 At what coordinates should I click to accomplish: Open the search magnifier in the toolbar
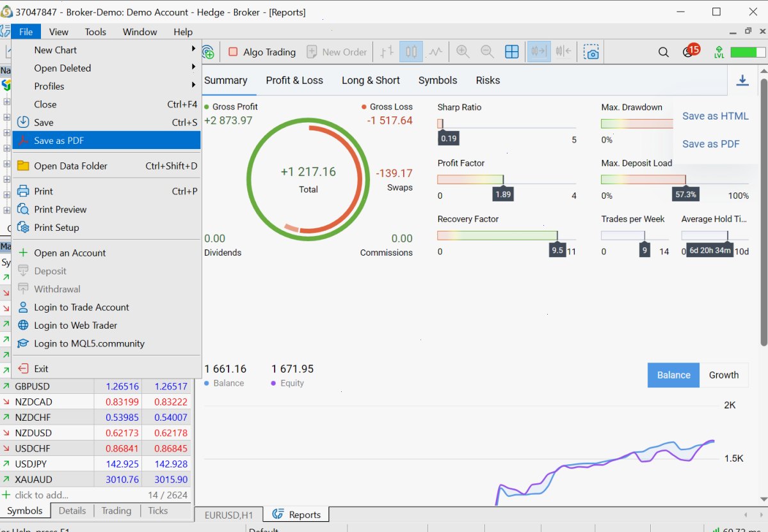click(664, 52)
